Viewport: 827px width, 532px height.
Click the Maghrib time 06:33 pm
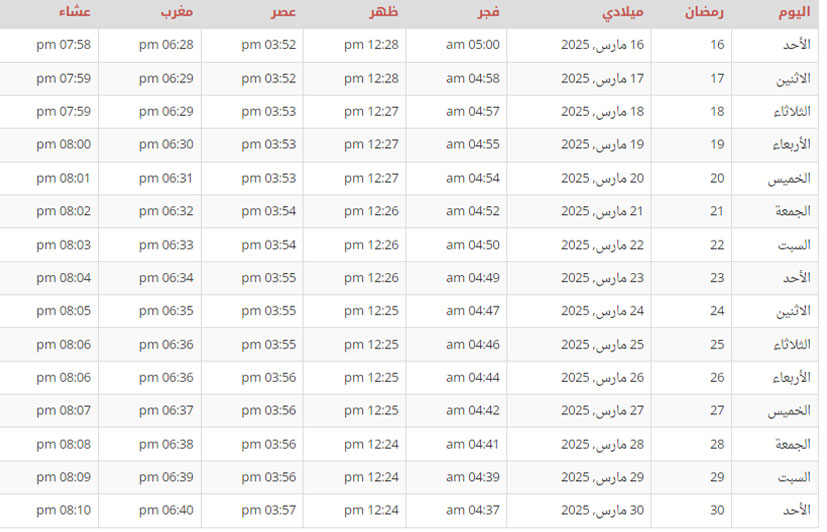point(167,245)
